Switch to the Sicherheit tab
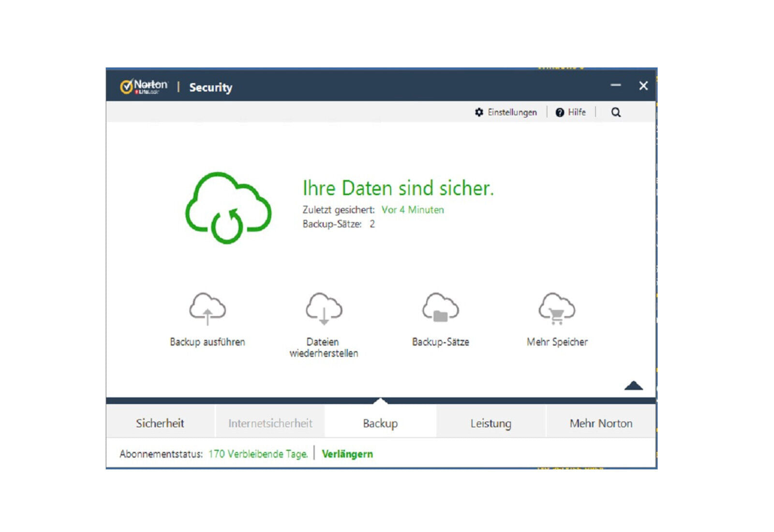This screenshot has height=532, width=774. (x=160, y=423)
